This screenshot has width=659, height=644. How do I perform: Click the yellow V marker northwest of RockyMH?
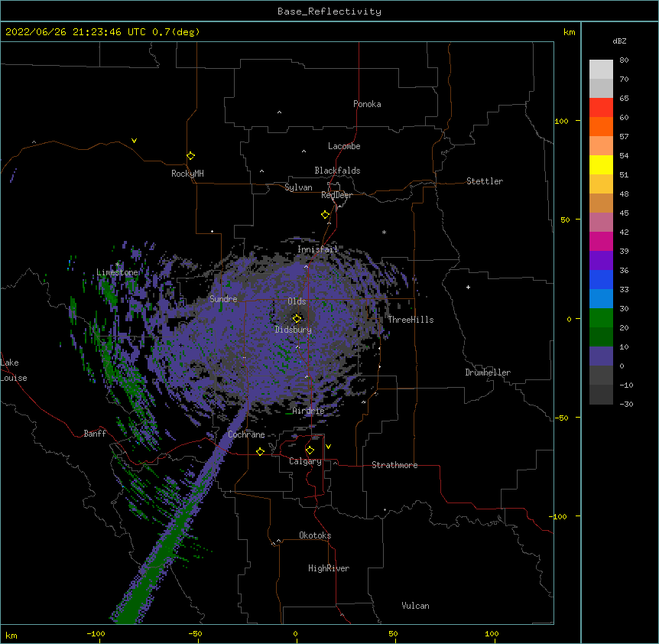134,141
